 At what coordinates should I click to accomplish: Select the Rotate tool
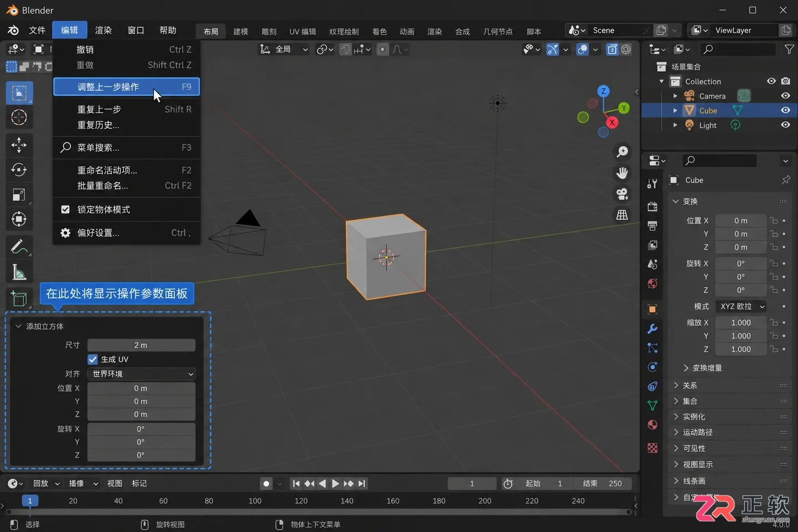(19, 170)
